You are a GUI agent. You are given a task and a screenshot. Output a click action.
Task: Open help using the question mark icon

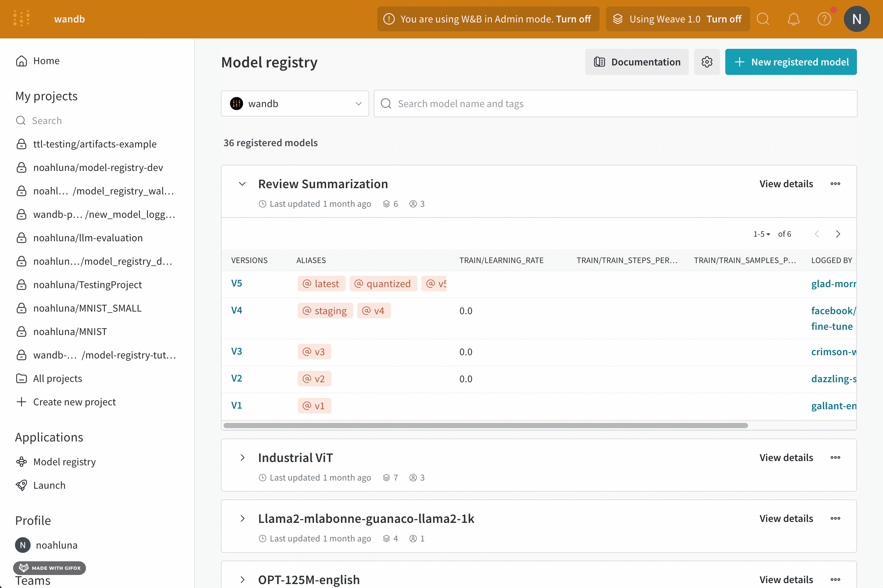tap(823, 19)
